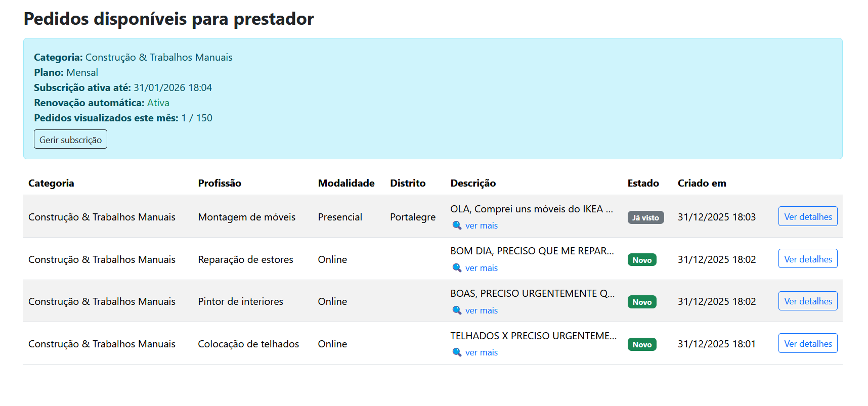View details of Colocação de telhados request
Viewport: 868px width, 406px height.
click(807, 343)
